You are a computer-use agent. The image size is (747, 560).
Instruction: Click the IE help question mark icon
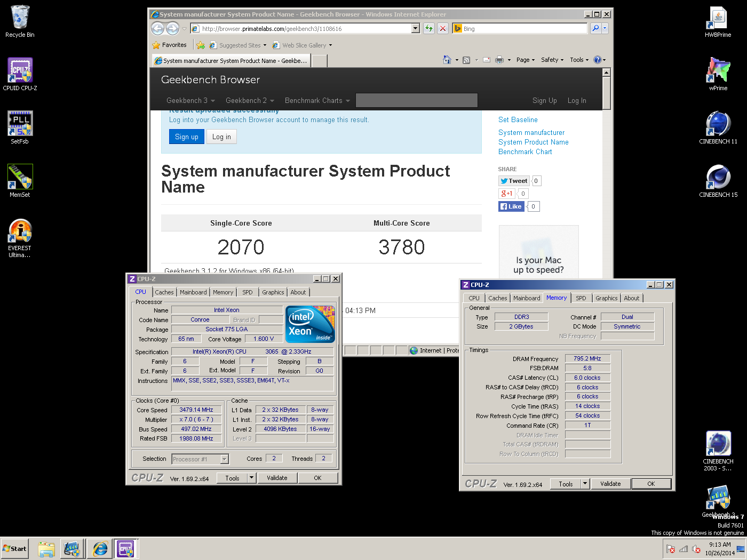(598, 60)
